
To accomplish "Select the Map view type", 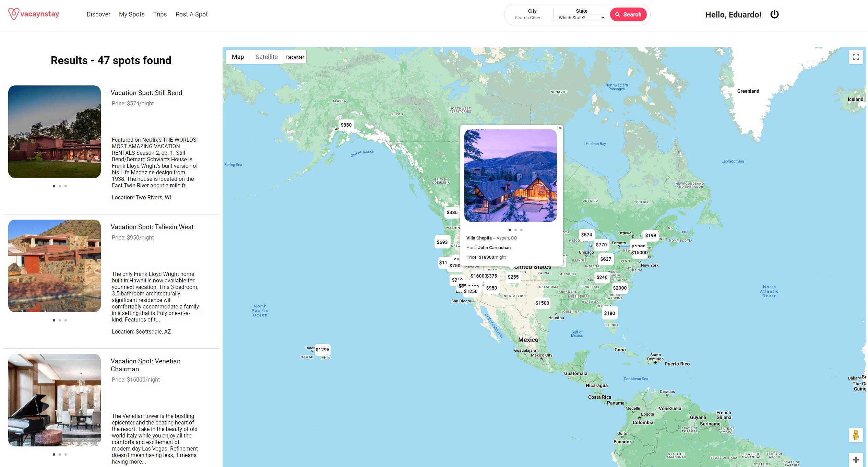I will (238, 57).
